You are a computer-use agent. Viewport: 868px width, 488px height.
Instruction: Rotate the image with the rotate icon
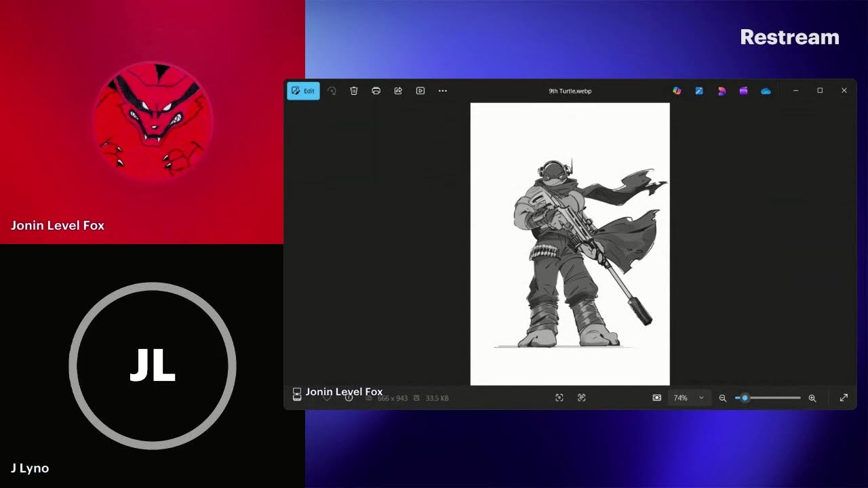click(332, 91)
